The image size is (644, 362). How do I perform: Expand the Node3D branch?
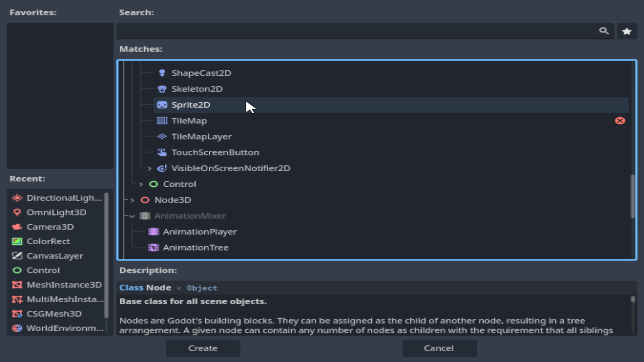132,200
